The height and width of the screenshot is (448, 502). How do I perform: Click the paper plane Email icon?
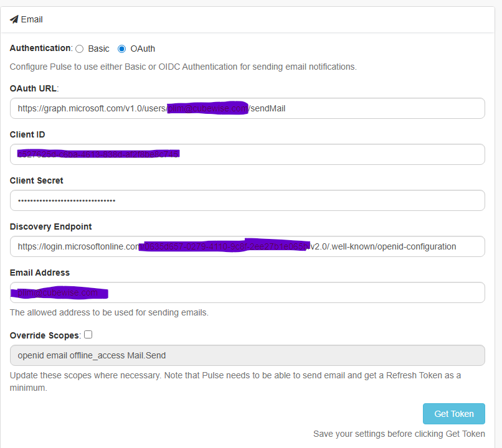pyautogui.click(x=14, y=19)
